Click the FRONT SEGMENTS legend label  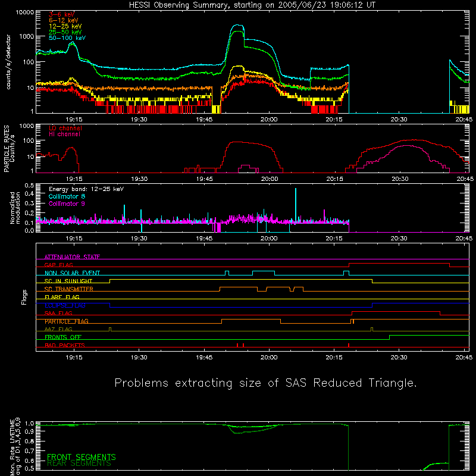pyautogui.click(x=82, y=457)
